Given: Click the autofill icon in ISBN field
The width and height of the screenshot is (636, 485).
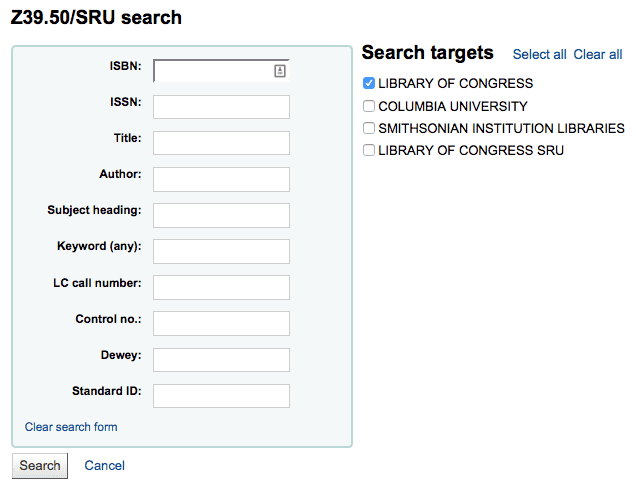Looking at the screenshot, I should (x=280, y=71).
